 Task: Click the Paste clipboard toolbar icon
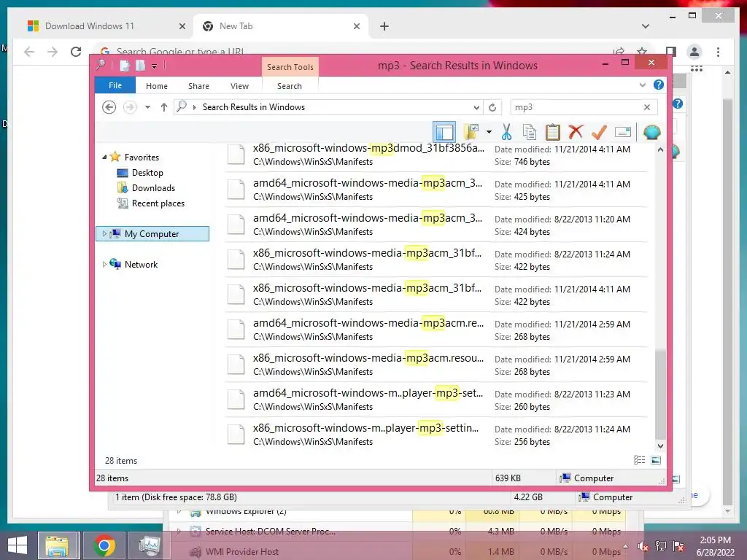(x=553, y=132)
